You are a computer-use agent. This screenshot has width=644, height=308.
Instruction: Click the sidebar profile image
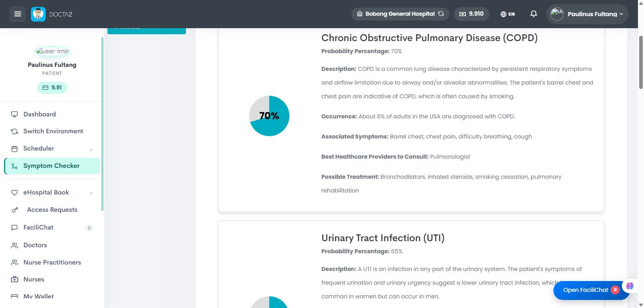click(x=52, y=51)
